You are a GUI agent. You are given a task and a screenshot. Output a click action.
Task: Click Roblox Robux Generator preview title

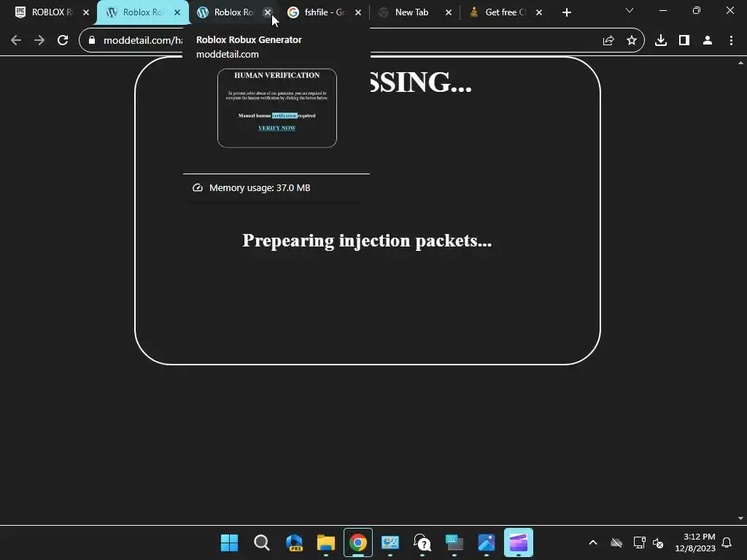pyautogui.click(x=249, y=39)
